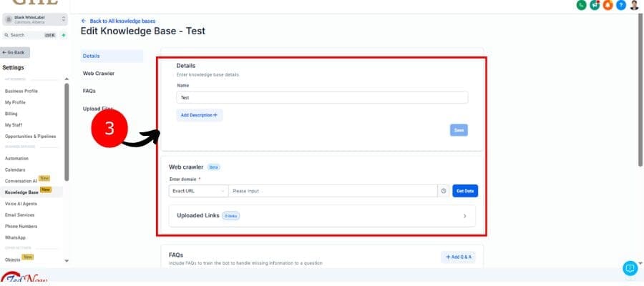The height and width of the screenshot is (286, 644).
Task: Click the sidebar scroll-down arrow
Action: [67, 260]
